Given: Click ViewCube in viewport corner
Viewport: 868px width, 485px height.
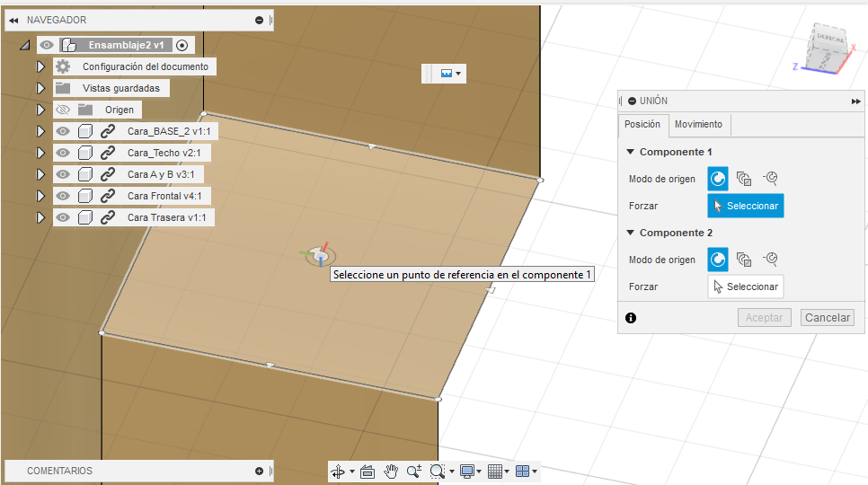Looking at the screenshot, I should point(827,48).
